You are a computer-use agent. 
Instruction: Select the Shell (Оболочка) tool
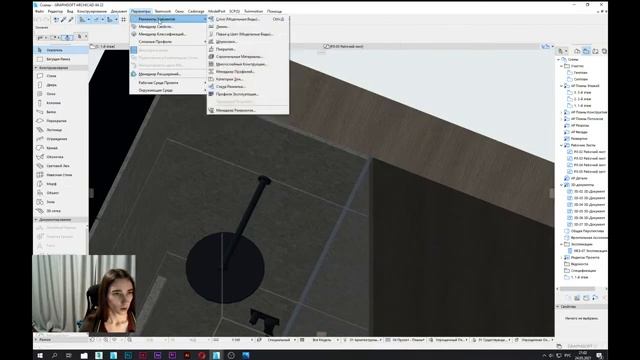[60, 157]
